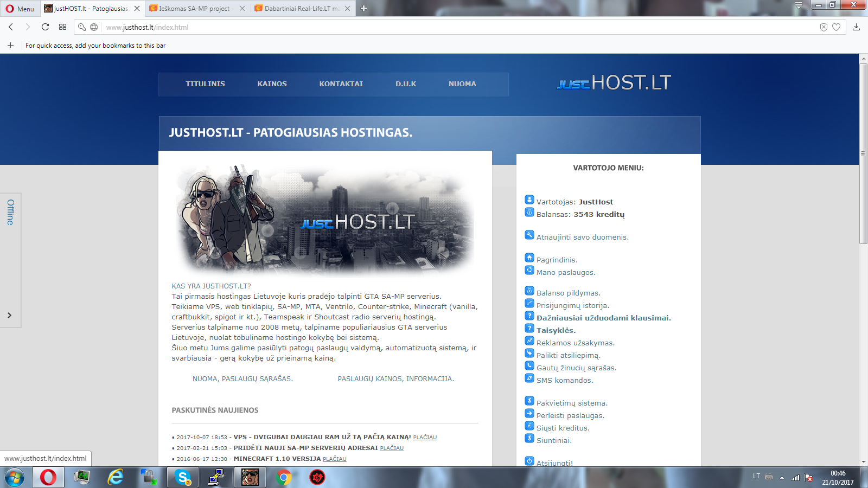Open Taisyklės link
This screenshot has width=868, height=488.
point(556,331)
